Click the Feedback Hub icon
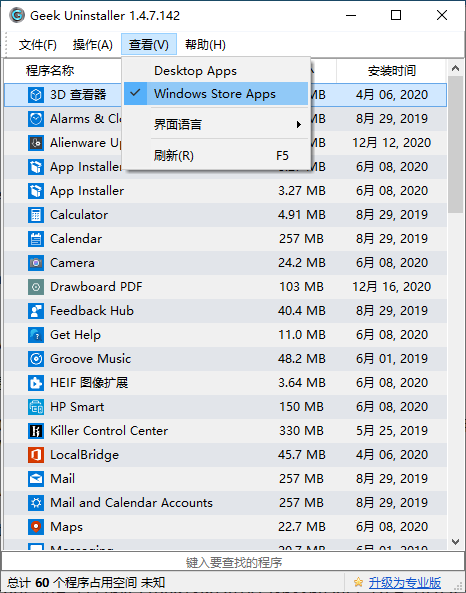Screen dimensions: 466x593 36,310
